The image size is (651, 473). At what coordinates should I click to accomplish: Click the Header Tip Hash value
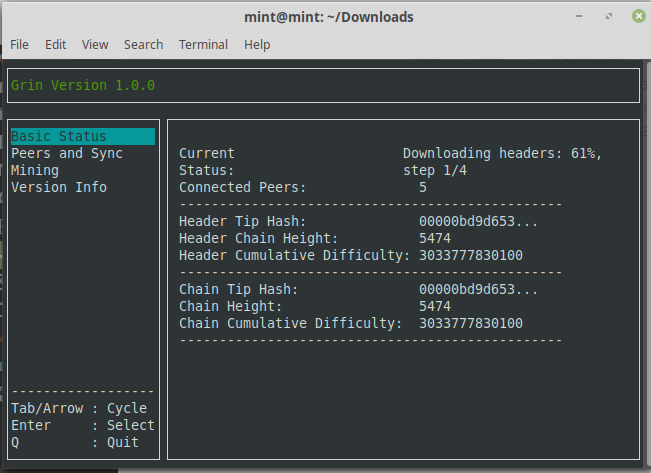point(478,221)
